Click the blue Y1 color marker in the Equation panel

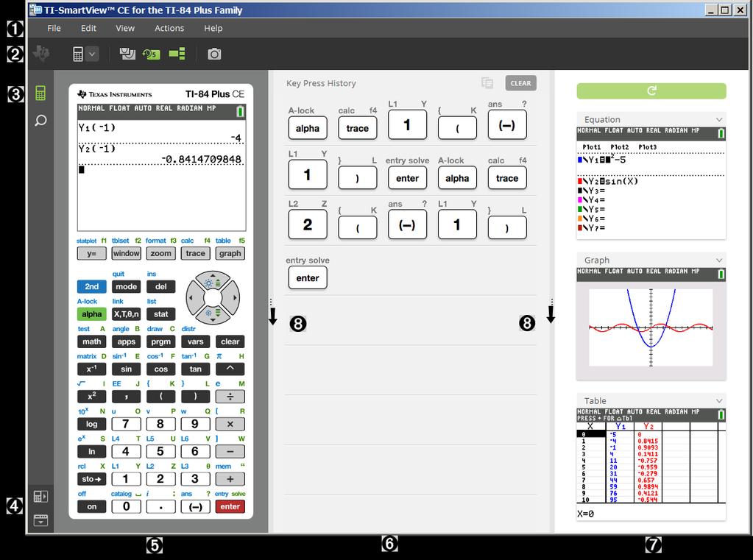579,160
